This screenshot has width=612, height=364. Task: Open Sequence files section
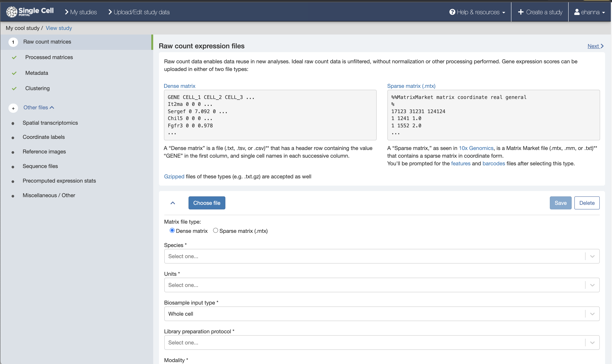coord(40,166)
